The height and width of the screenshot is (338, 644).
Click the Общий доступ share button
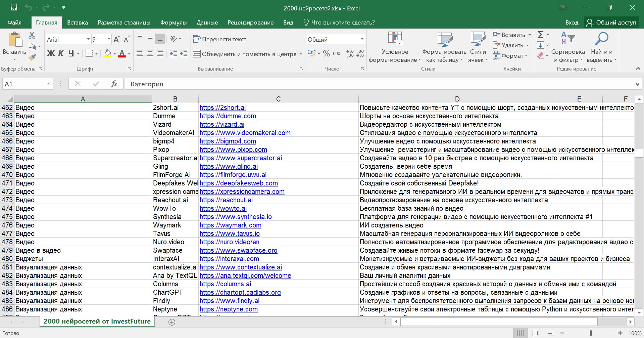coord(611,23)
